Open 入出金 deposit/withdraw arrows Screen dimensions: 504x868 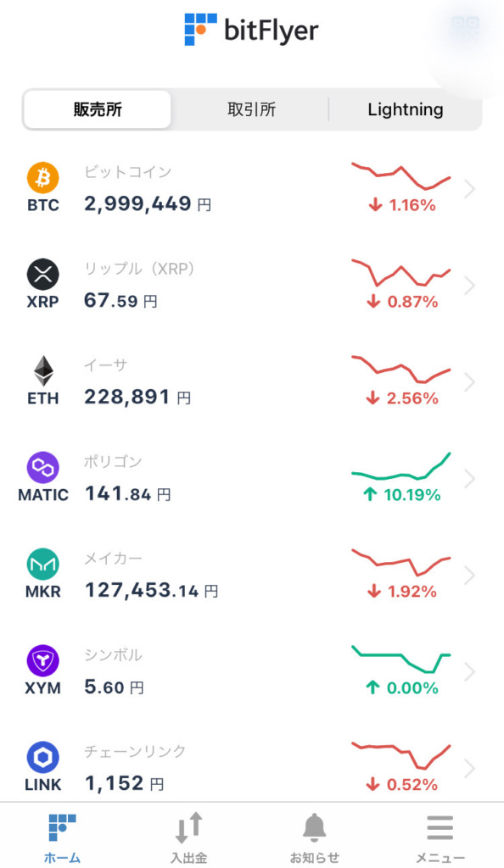189,837
